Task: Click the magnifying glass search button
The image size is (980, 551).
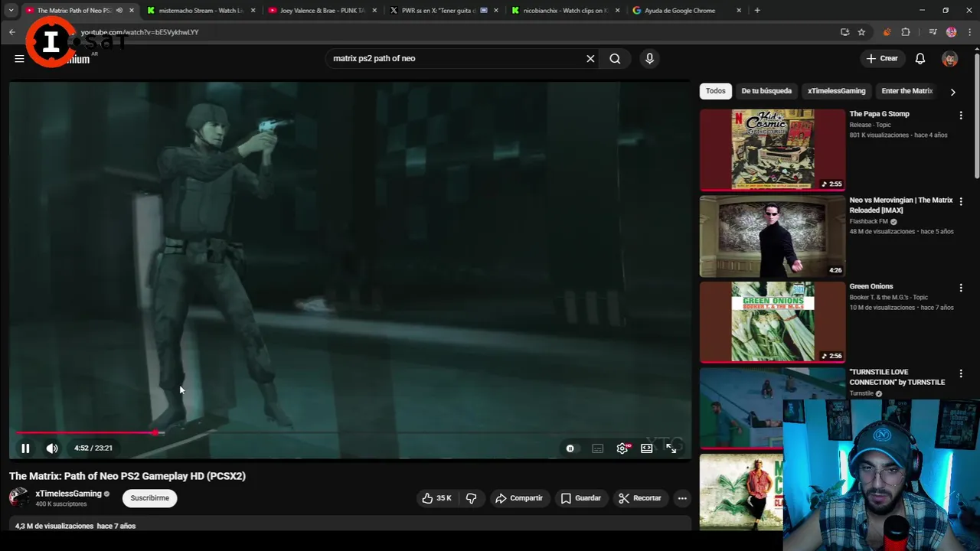Action: pyautogui.click(x=615, y=58)
